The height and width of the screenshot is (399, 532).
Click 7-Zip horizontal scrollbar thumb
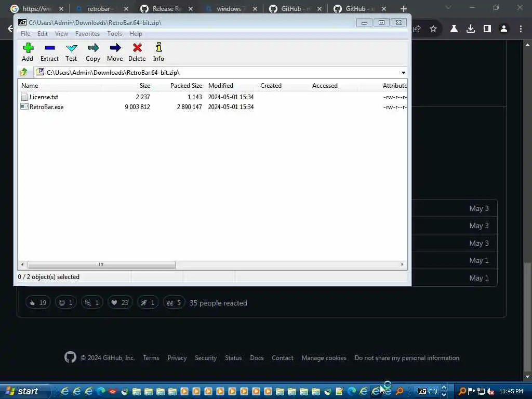coord(101,264)
